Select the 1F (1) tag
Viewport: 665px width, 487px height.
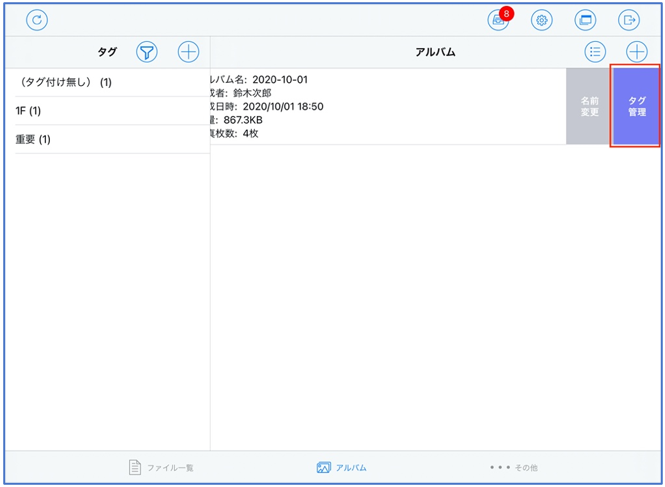click(28, 111)
